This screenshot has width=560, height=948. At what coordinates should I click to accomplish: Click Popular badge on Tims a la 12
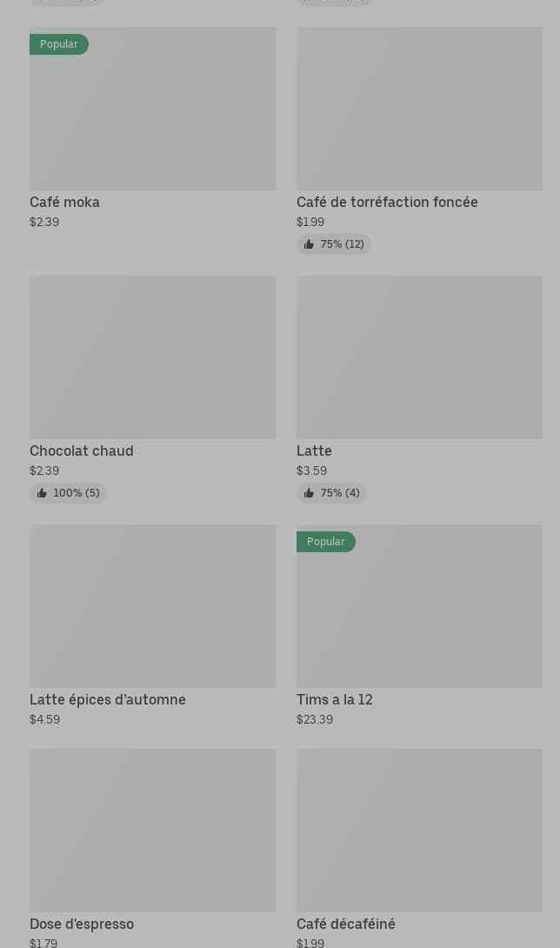point(325,542)
